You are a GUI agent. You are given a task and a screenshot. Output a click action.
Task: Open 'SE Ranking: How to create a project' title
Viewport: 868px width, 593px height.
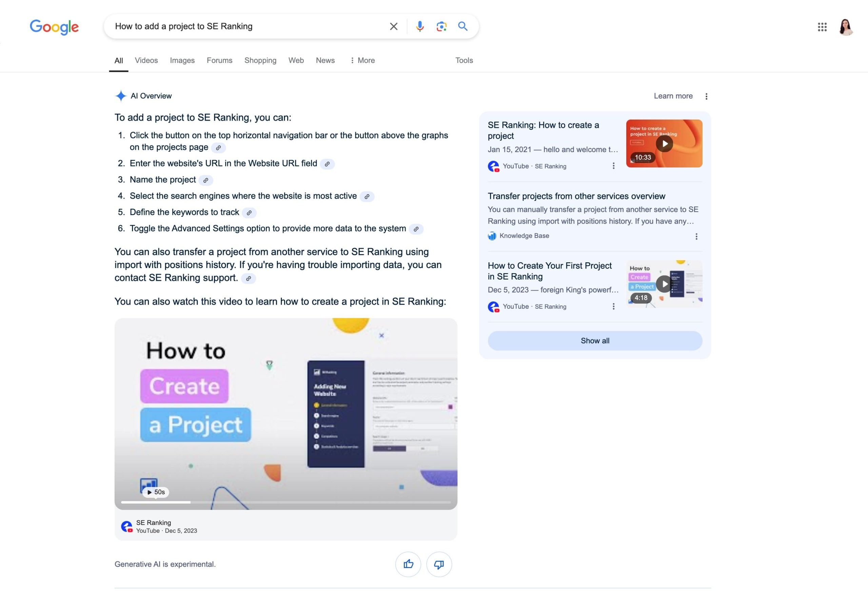[544, 130]
